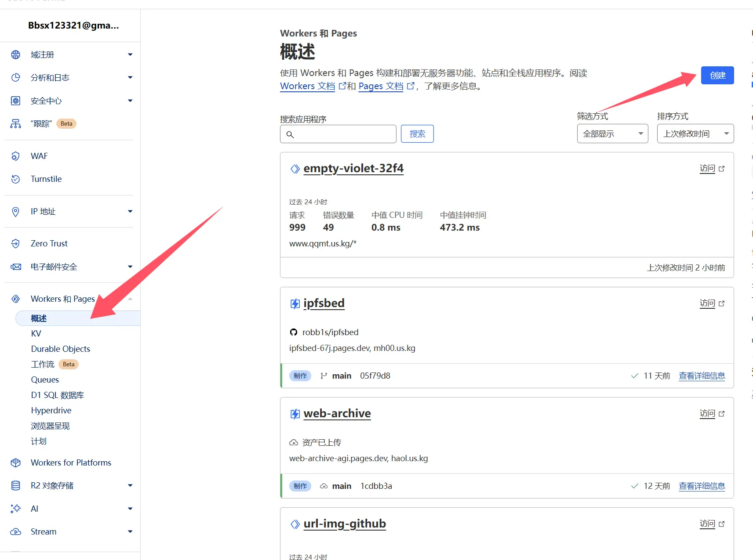This screenshot has height=560, width=753.
Task: Open 浏览器呈现 in the sidebar
Action: (50, 426)
